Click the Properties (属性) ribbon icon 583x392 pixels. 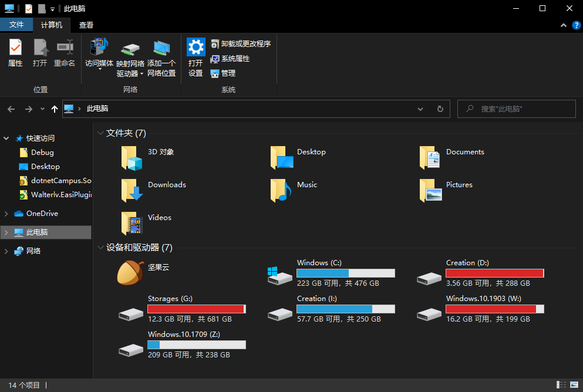point(15,52)
